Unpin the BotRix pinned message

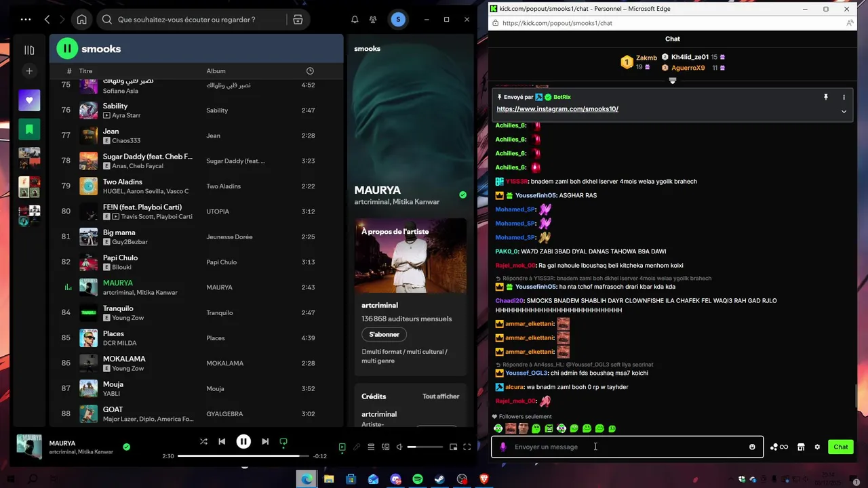pos(826,98)
